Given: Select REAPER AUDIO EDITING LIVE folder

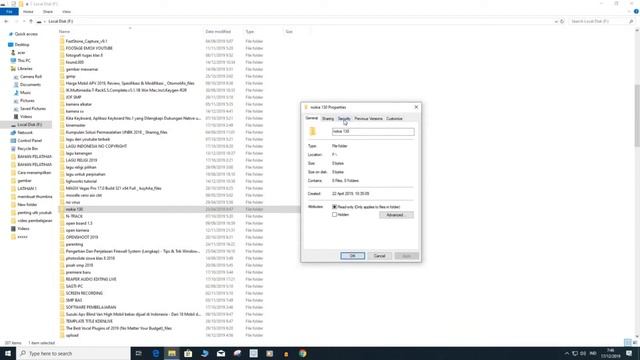Looking at the screenshot, I should pyautogui.click(x=91, y=279).
